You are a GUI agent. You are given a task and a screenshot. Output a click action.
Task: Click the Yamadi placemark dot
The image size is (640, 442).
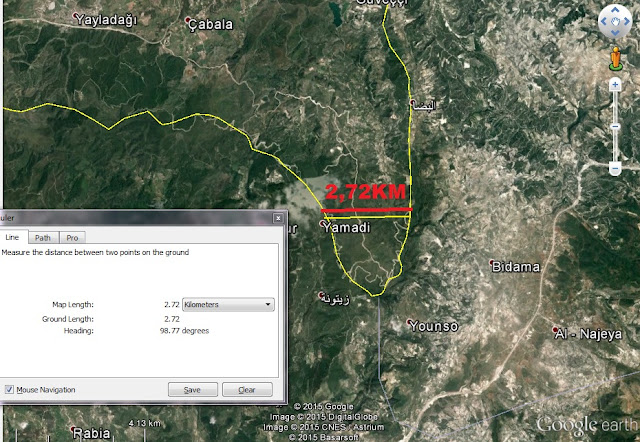pyautogui.click(x=322, y=224)
